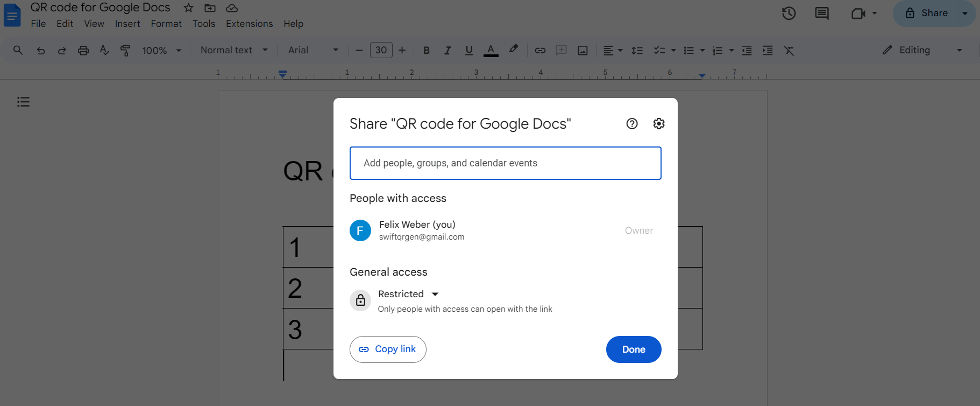
Task: Open the Tools menu
Action: coord(204,24)
